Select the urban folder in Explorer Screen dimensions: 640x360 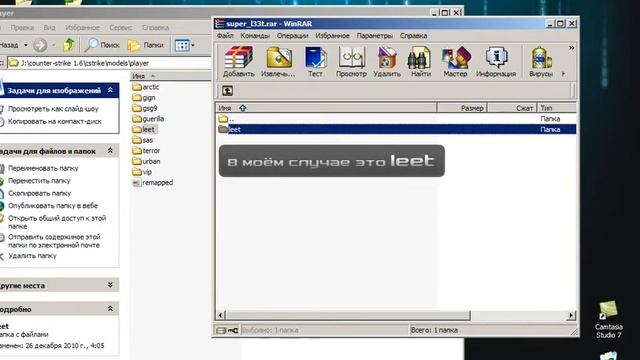146,161
